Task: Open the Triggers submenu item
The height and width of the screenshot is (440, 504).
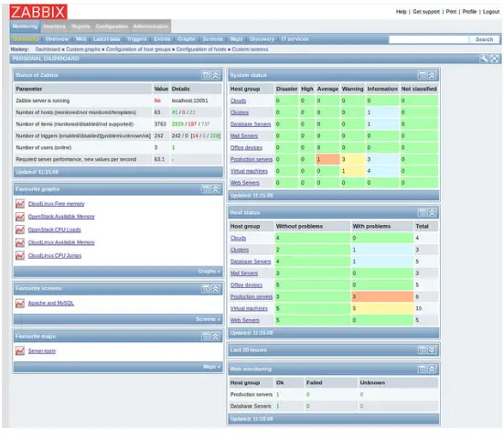Action: 136,39
